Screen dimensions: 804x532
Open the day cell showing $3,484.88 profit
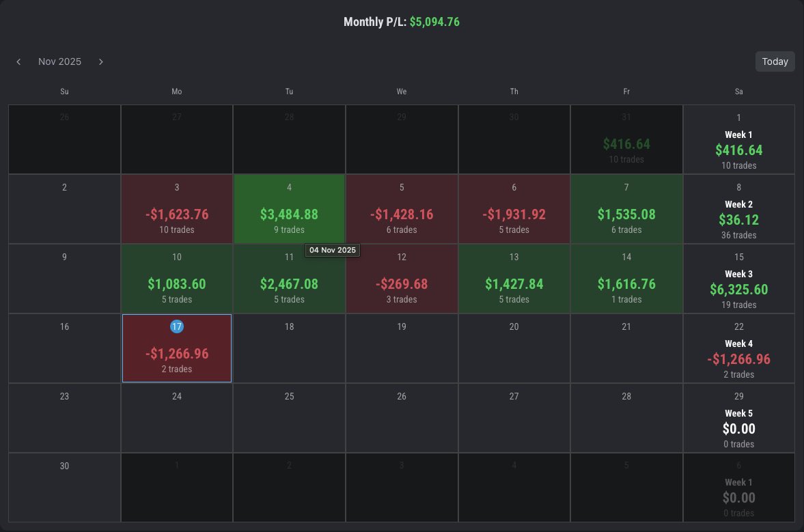pyautogui.click(x=289, y=208)
